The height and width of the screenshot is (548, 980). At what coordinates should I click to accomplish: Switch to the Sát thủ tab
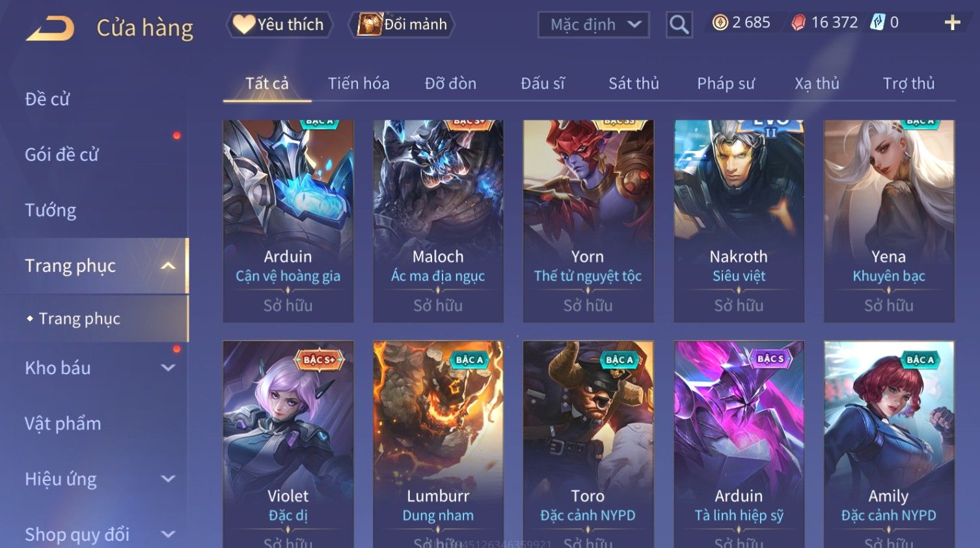tap(634, 83)
